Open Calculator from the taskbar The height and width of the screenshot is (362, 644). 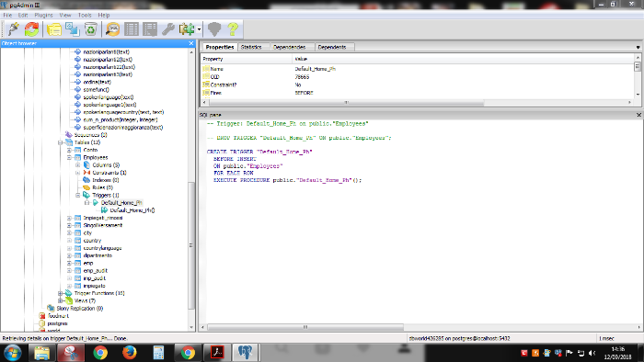click(158, 353)
